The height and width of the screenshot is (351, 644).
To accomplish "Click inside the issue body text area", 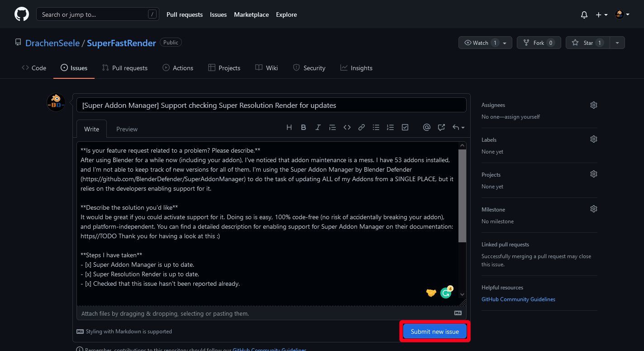I will click(x=267, y=224).
